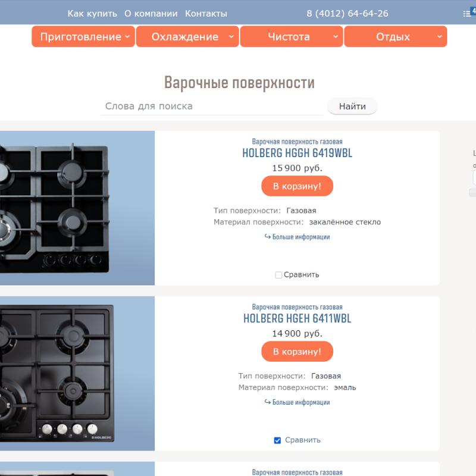Click arrow icon beside first 'Больше информации'
Viewport: 476px width, 476px height.
coord(268,237)
